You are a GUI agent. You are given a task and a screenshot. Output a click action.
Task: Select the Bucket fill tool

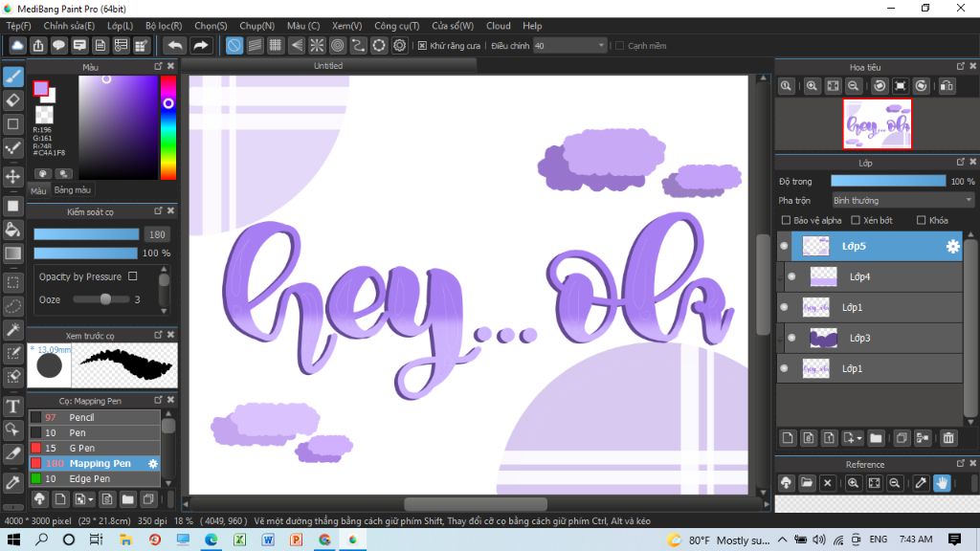(x=13, y=230)
